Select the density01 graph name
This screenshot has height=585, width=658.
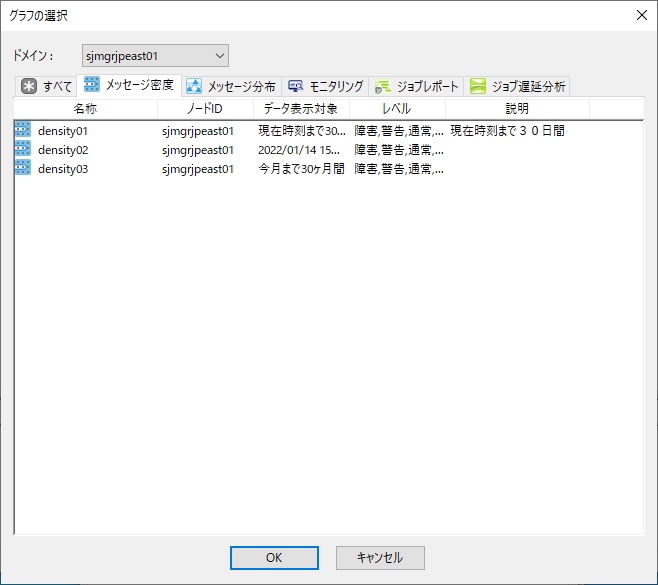coord(63,131)
